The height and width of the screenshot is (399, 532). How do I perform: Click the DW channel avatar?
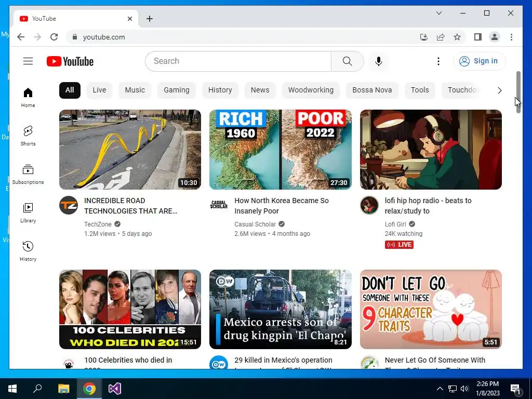tap(219, 363)
